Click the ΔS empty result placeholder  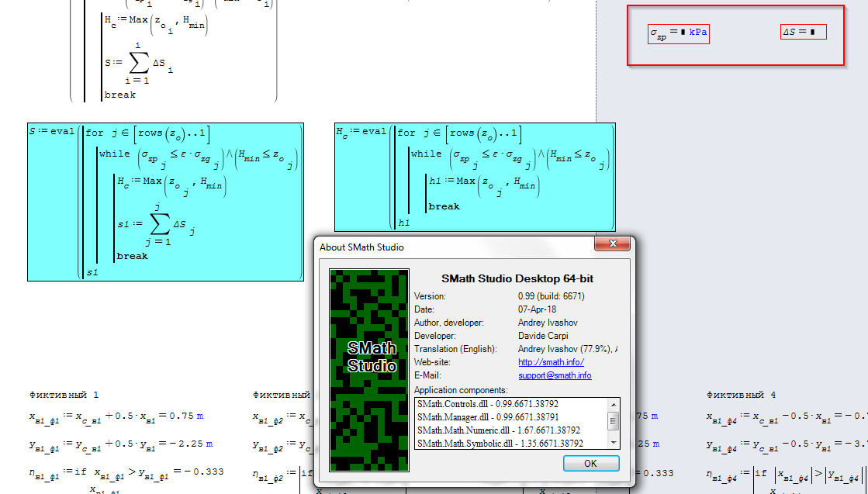(803, 31)
